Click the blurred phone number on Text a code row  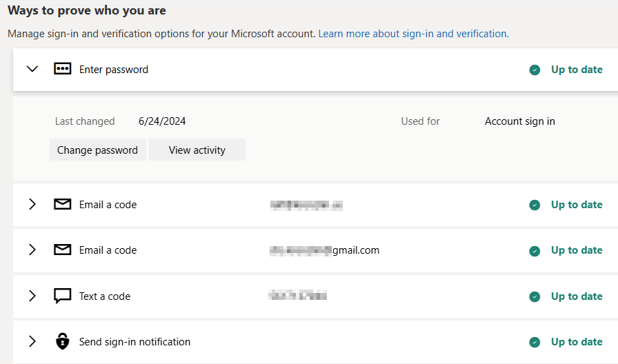(297, 296)
